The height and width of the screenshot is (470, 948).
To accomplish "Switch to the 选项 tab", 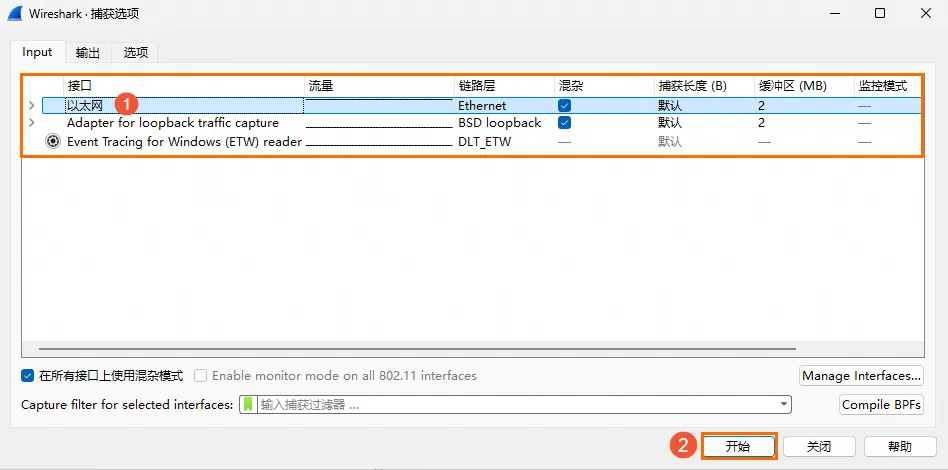I will coord(135,53).
